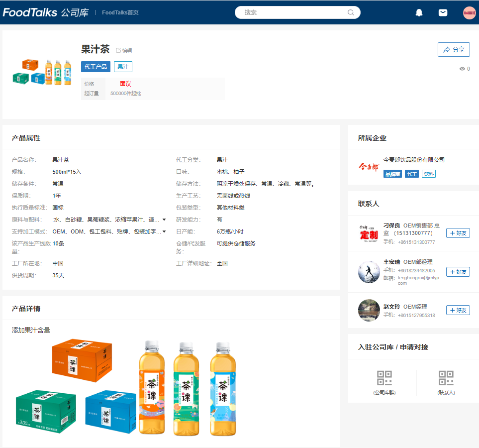Select the 果汁 category tag
This screenshot has height=448, width=479.
(x=123, y=67)
